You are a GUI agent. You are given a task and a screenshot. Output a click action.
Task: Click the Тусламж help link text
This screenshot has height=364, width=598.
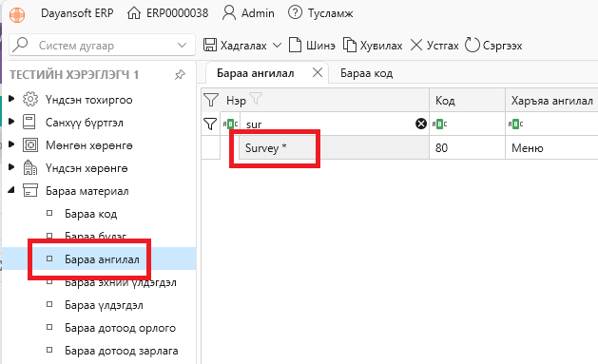[330, 13]
